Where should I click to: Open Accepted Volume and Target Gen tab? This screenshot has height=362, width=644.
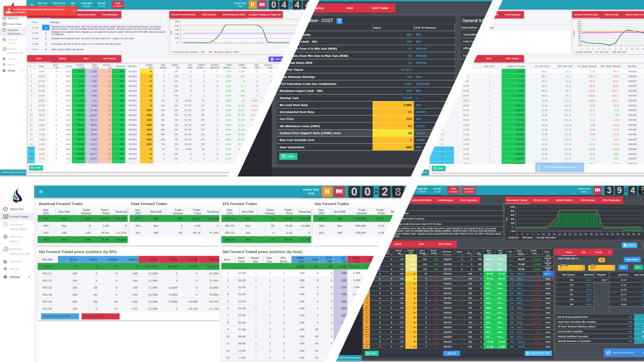pos(265,15)
